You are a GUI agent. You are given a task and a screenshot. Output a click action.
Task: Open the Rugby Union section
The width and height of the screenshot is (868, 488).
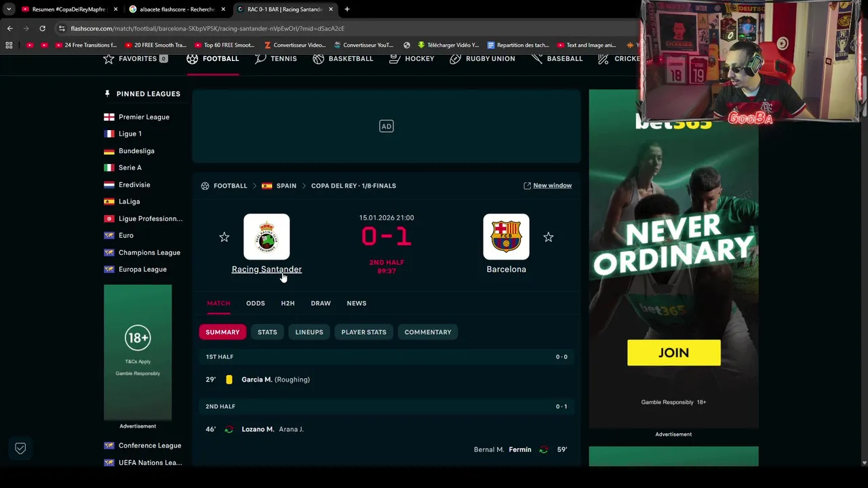coord(483,59)
